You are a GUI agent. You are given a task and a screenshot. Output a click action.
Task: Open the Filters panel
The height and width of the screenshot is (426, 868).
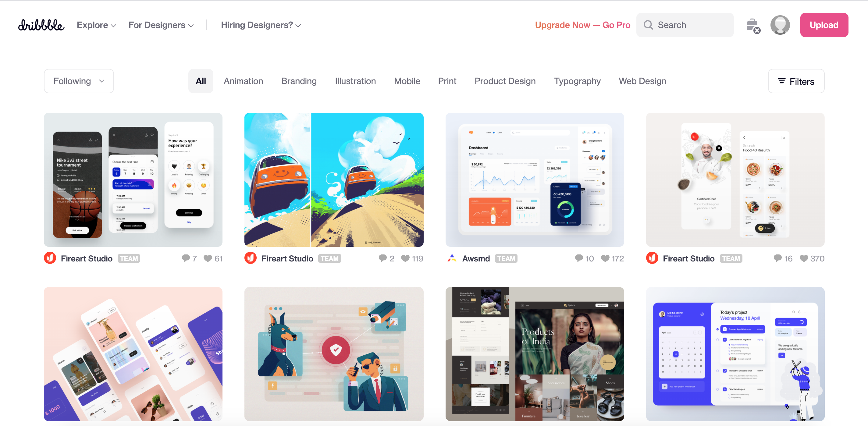tap(796, 81)
